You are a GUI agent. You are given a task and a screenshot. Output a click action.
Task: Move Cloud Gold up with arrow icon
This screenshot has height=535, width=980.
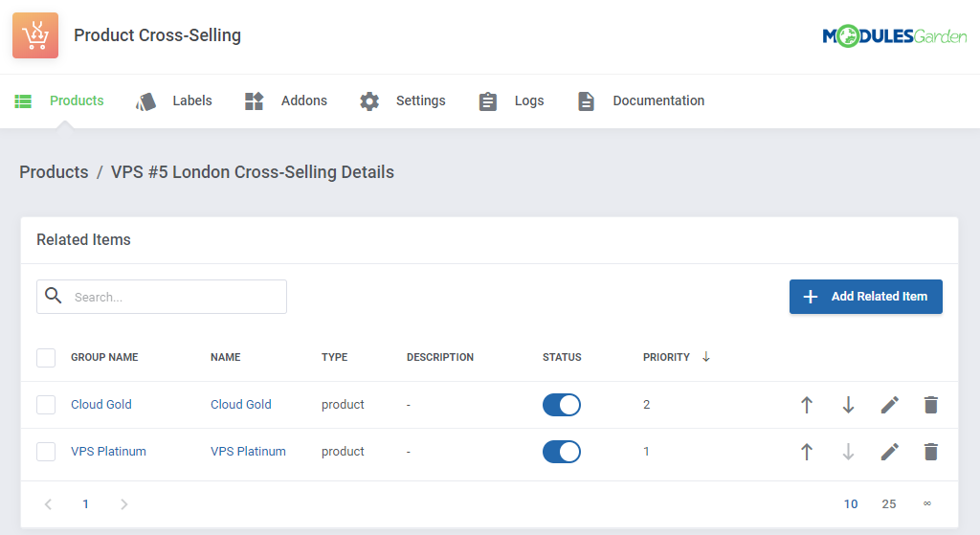click(x=807, y=405)
